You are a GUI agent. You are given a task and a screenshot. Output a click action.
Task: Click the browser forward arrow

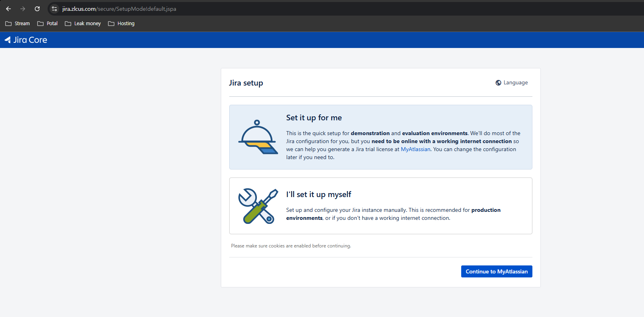pos(23,9)
